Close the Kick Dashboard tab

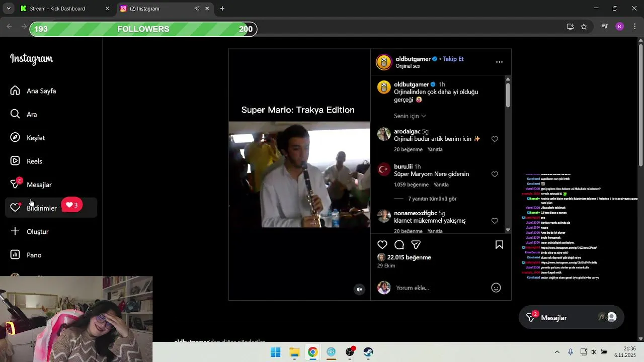[107, 9]
